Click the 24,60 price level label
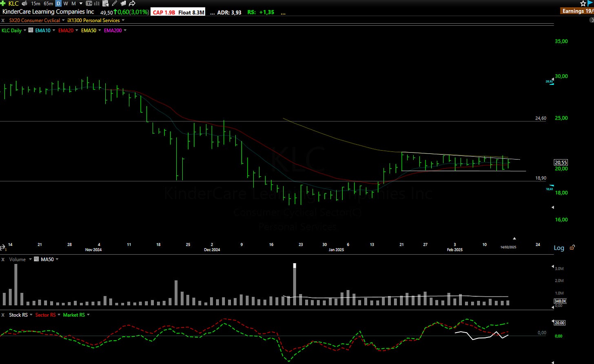 click(541, 118)
